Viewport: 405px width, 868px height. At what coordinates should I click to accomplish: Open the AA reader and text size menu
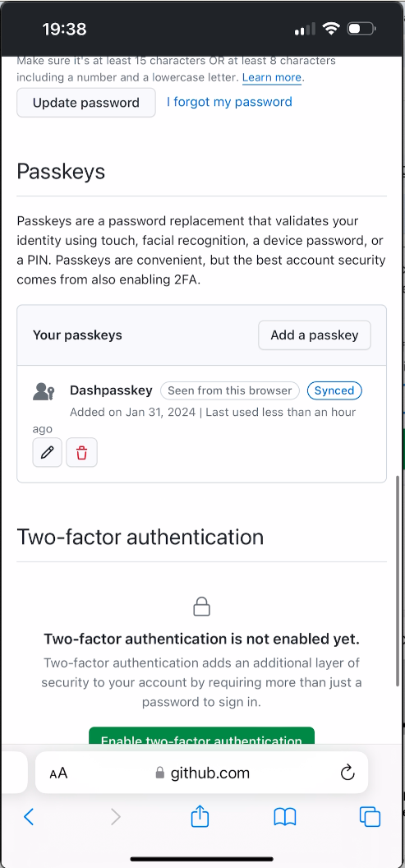point(58,773)
